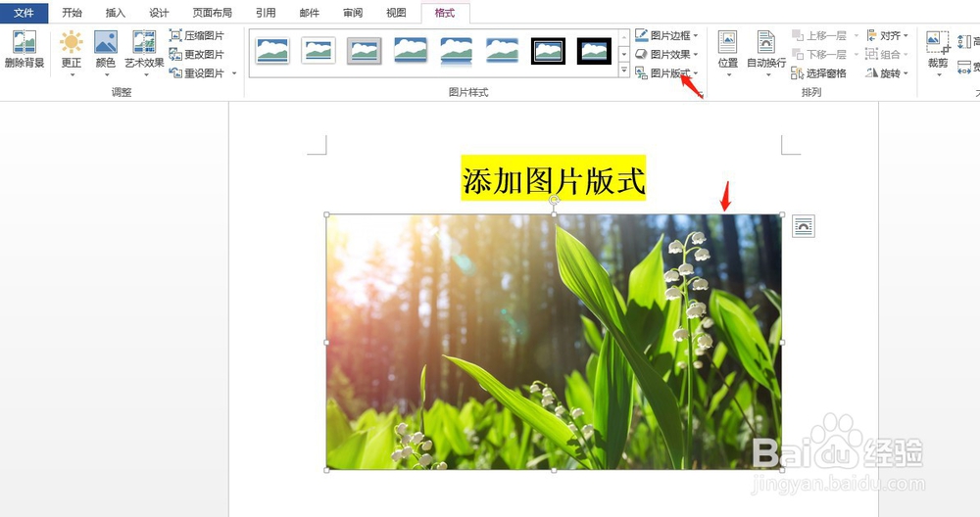Apply the second picture style with white frame
This screenshot has height=517, width=980.
318,51
